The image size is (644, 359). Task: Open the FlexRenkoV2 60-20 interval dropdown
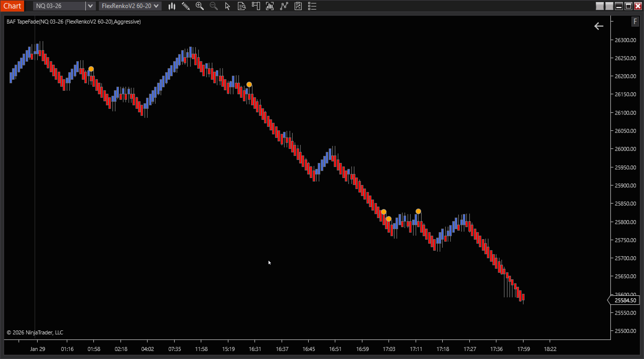pos(130,6)
